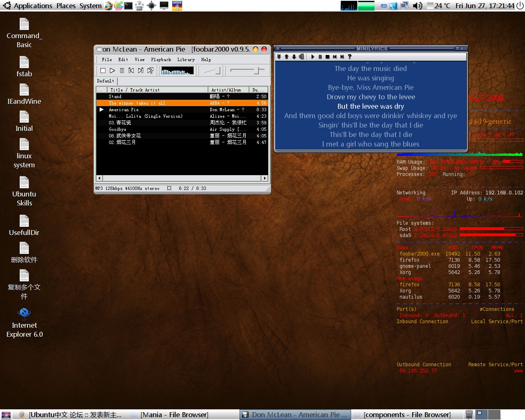Select track '02. 烟花三月'
The height and width of the screenshot is (420, 525).
pyautogui.click(x=182, y=142)
